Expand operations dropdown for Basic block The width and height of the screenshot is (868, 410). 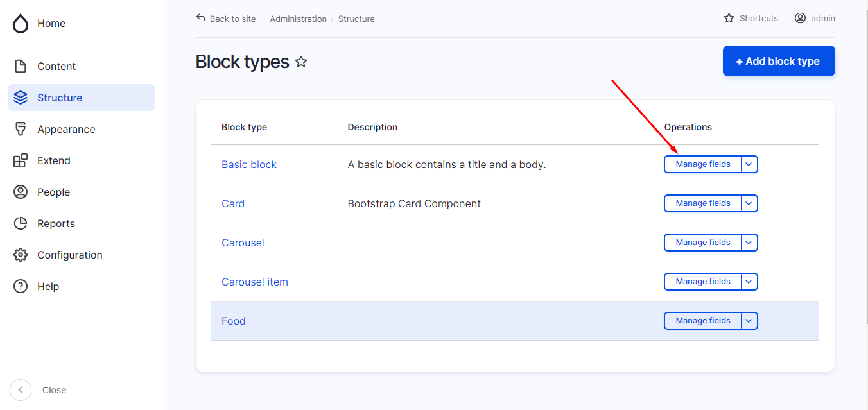pos(749,164)
